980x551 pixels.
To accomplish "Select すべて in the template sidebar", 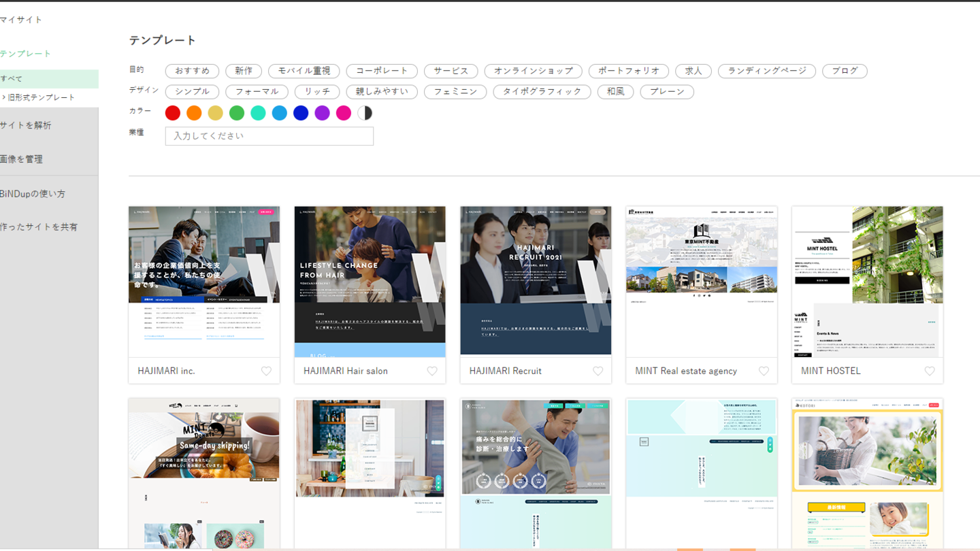I will pyautogui.click(x=12, y=79).
